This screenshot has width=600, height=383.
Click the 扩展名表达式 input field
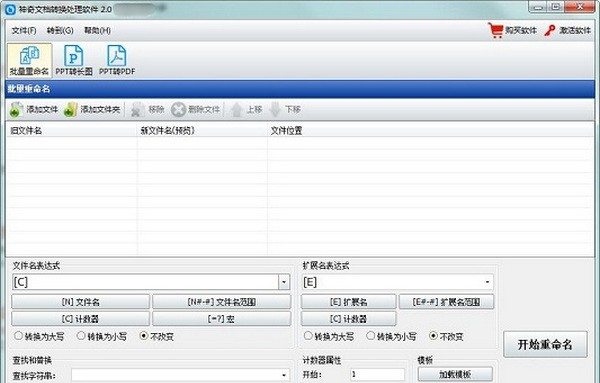pos(392,282)
